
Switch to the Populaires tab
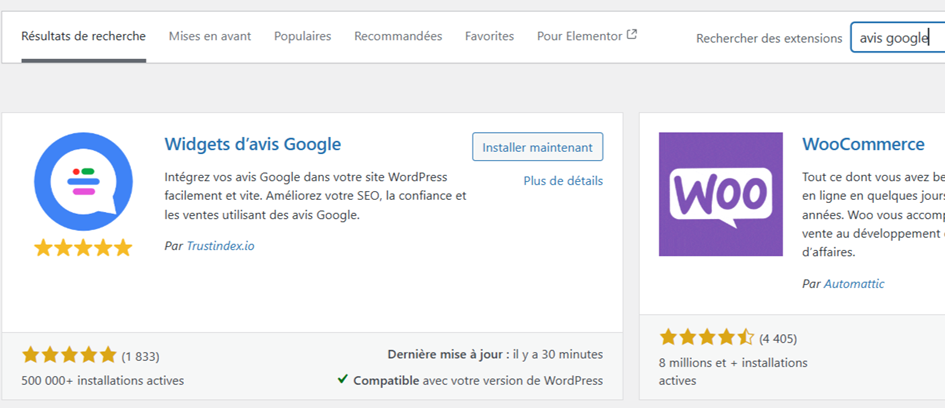(303, 36)
